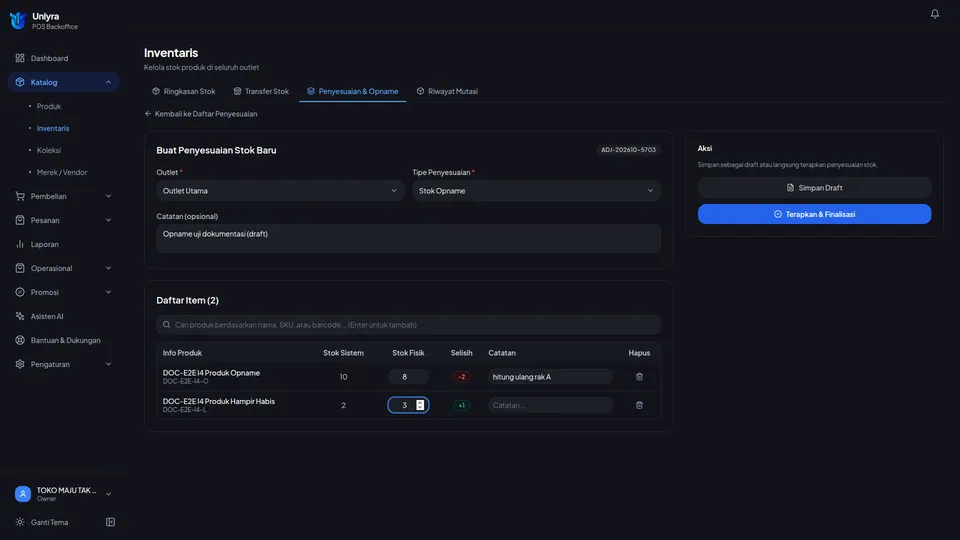Click the Asisten AI sparkle icon
This screenshot has width=960, height=540.
click(x=20, y=316)
